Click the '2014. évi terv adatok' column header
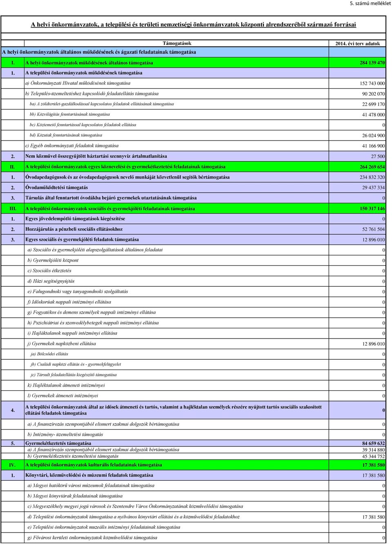Screen dimensions: 392x544 358,44
